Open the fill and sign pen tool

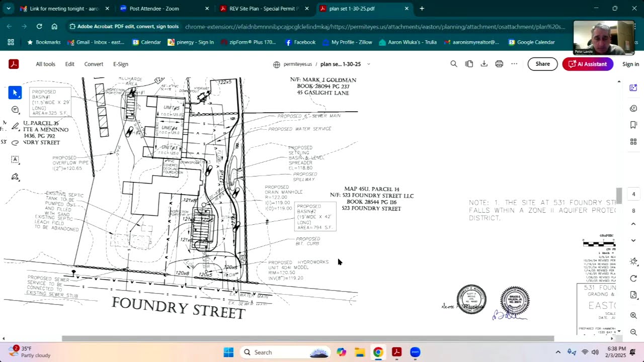(x=15, y=176)
